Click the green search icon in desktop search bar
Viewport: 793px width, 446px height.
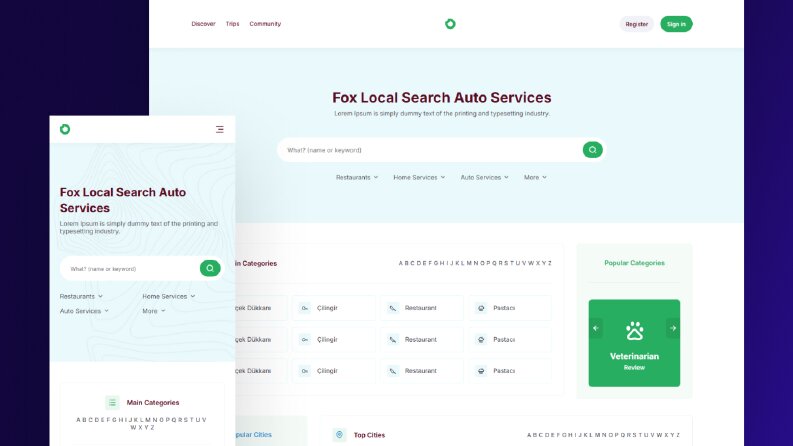[x=592, y=150]
